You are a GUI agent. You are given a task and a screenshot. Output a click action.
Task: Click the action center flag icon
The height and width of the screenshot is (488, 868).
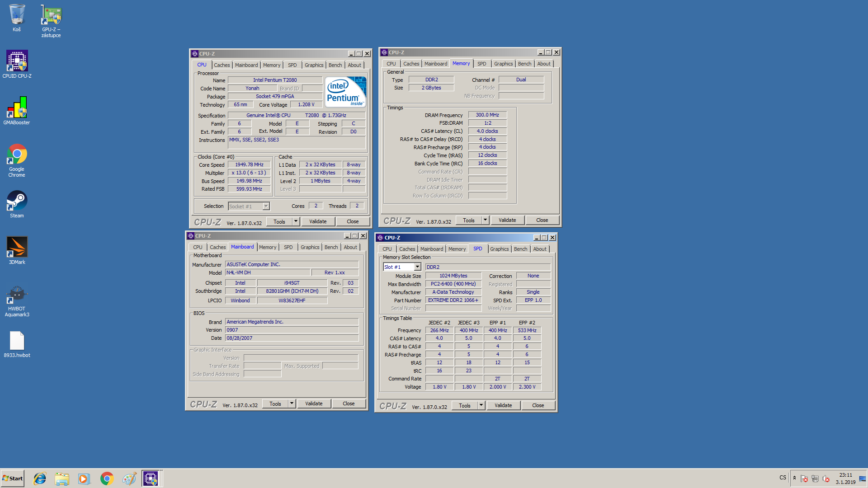804,479
